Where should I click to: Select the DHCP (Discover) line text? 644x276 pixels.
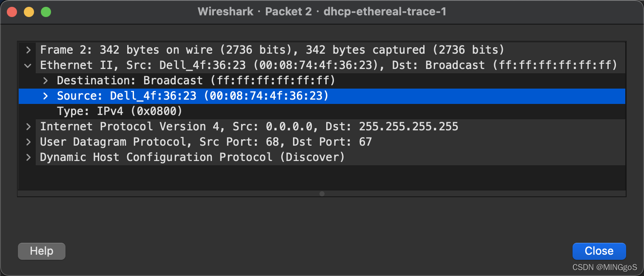(192, 158)
